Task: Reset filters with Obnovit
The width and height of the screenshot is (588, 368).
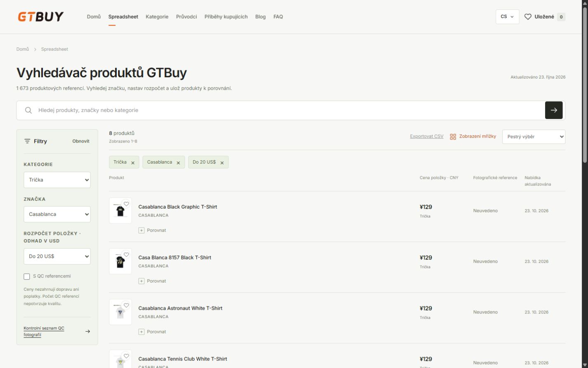Action: pos(81,141)
